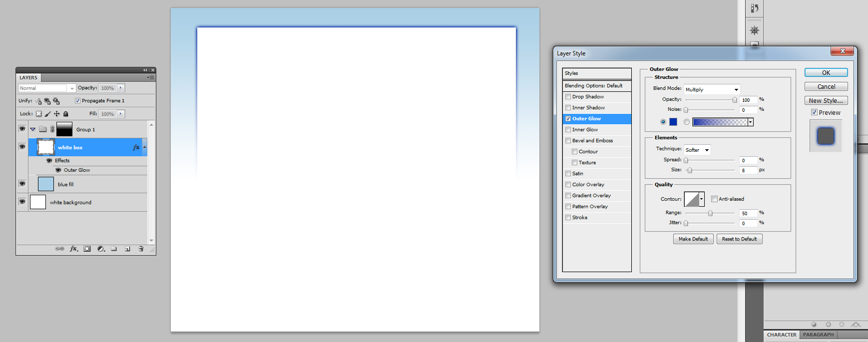
Task: Select the gradient radio button in Outer Glow
Action: (x=687, y=122)
